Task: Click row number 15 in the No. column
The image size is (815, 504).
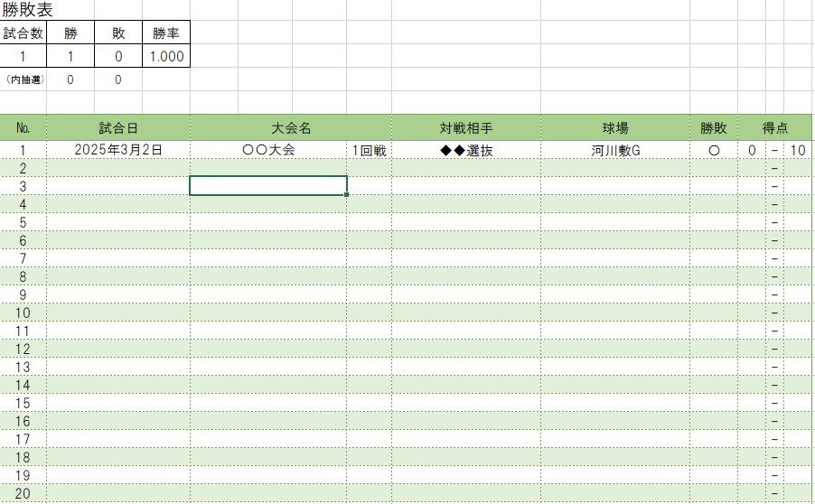Action: tap(23, 403)
